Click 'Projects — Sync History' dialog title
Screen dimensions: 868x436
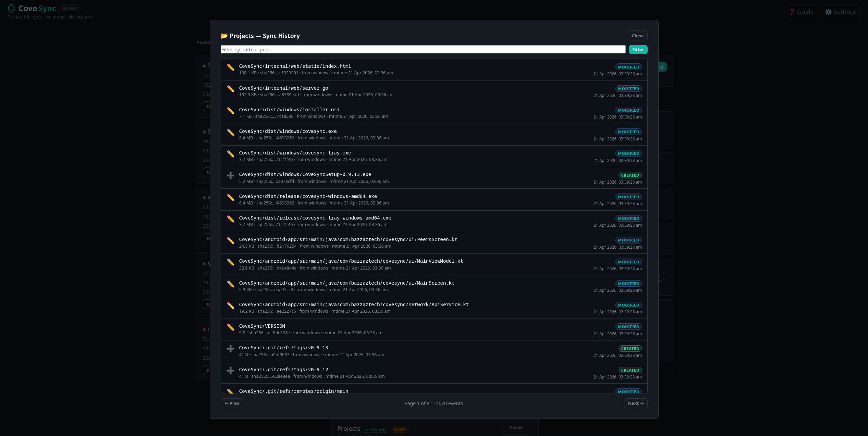[265, 36]
